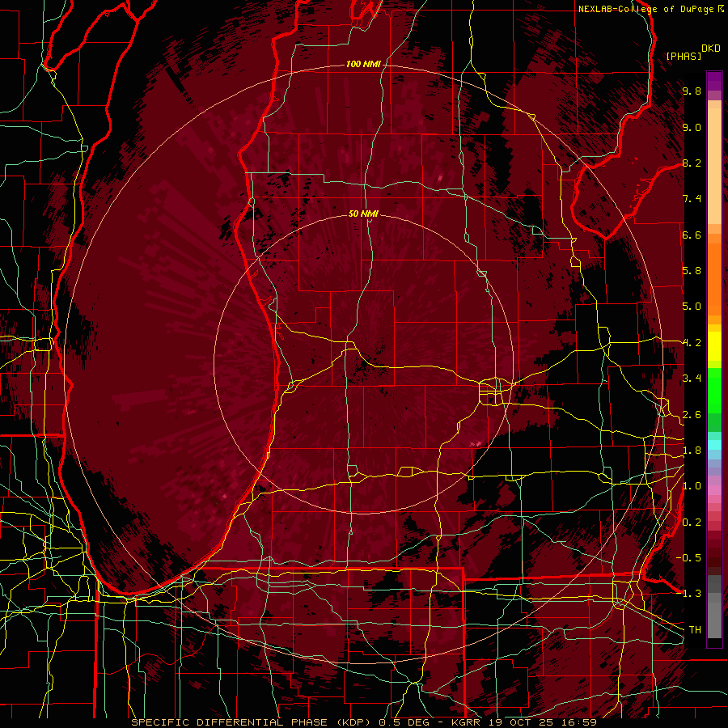Select the 3.4 scale value
This screenshot has width=728, height=728.
[692, 379]
